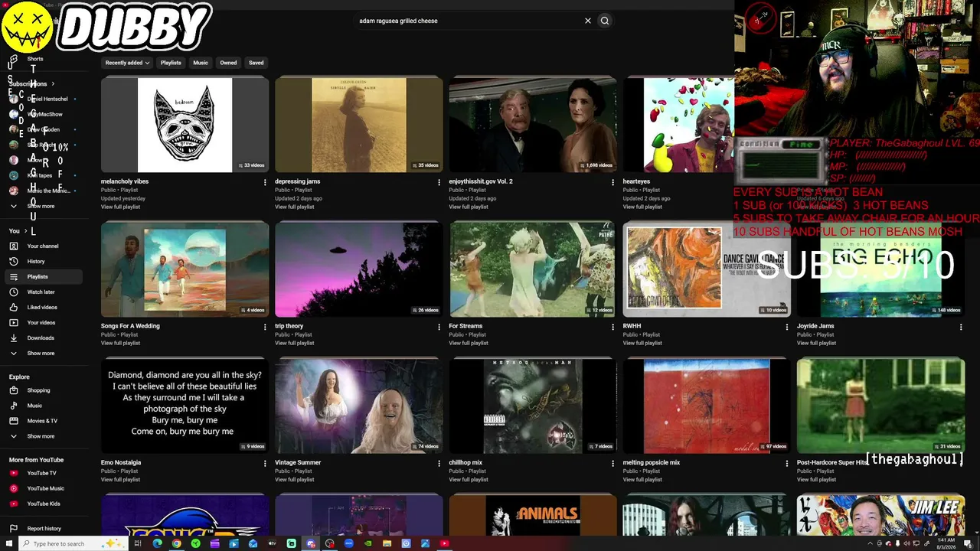Open the History clock icon
Image resolution: width=980 pixels, height=551 pixels.
click(x=14, y=262)
